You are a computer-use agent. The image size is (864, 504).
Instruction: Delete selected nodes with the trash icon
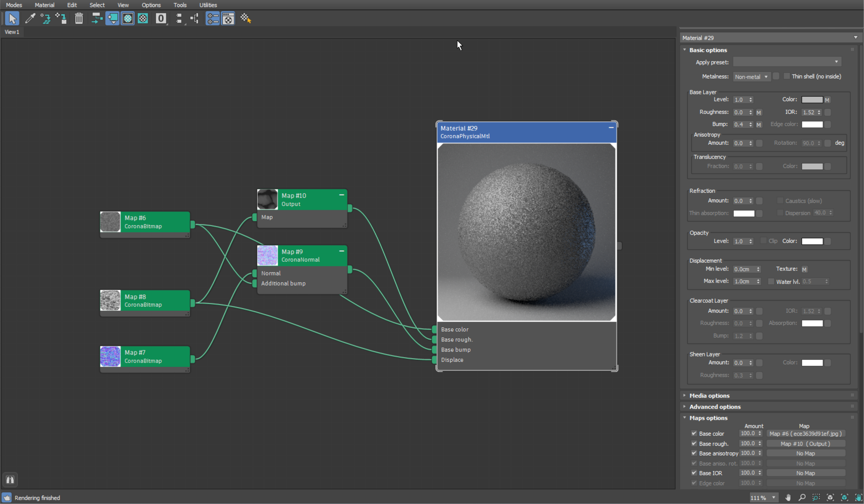click(x=79, y=18)
